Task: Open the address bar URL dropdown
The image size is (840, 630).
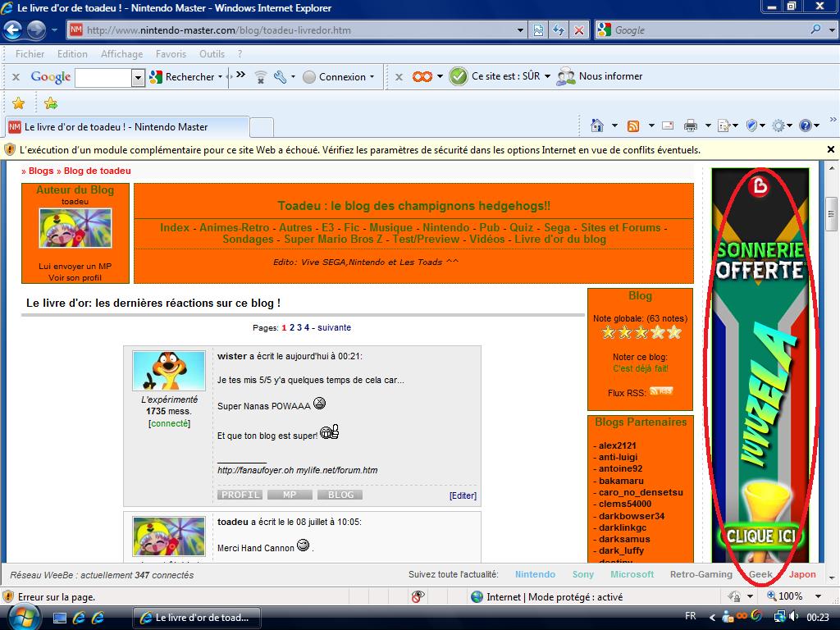Action: tap(519, 30)
